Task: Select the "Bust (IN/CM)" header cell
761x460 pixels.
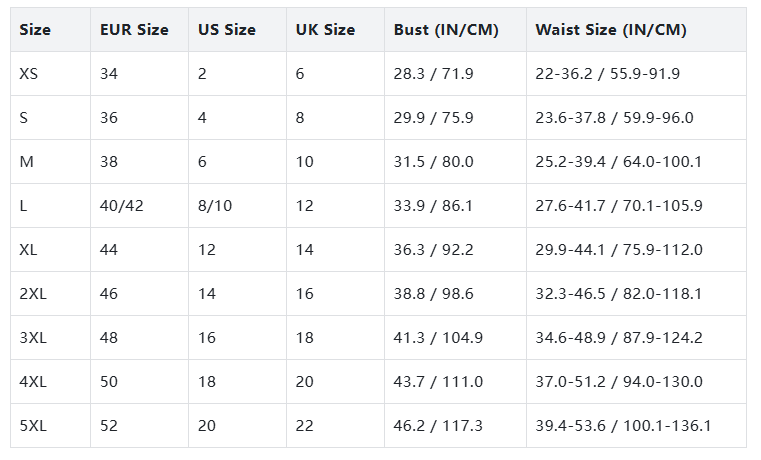Action: pos(446,30)
